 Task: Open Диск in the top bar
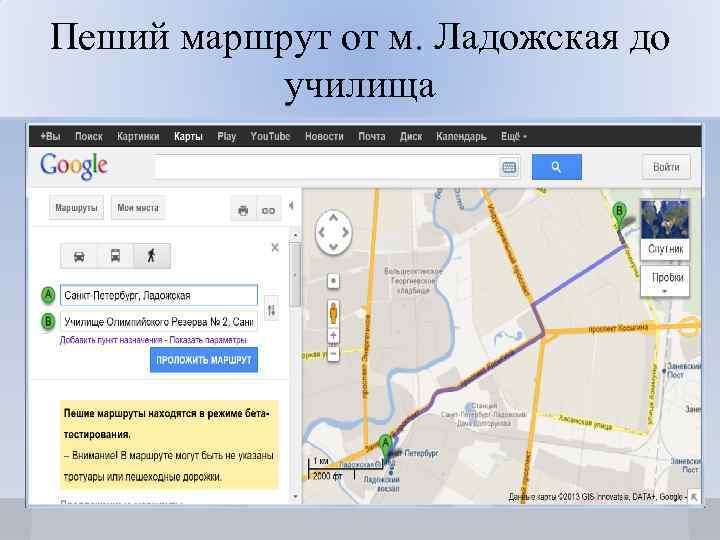coord(411,136)
